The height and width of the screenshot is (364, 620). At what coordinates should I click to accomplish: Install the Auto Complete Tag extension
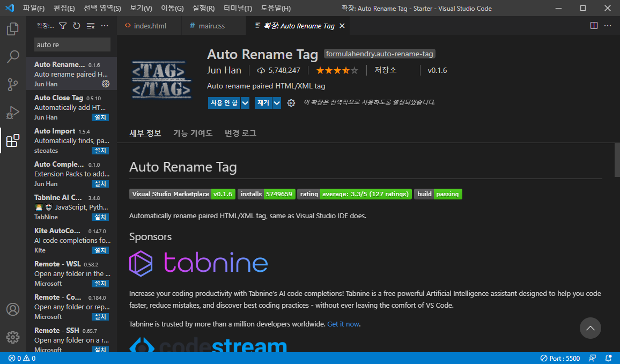(100, 184)
